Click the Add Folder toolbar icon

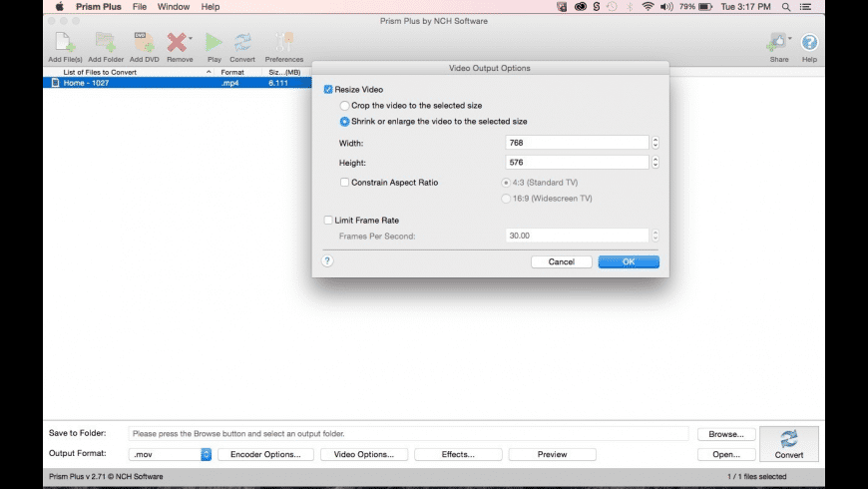point(105,43)
